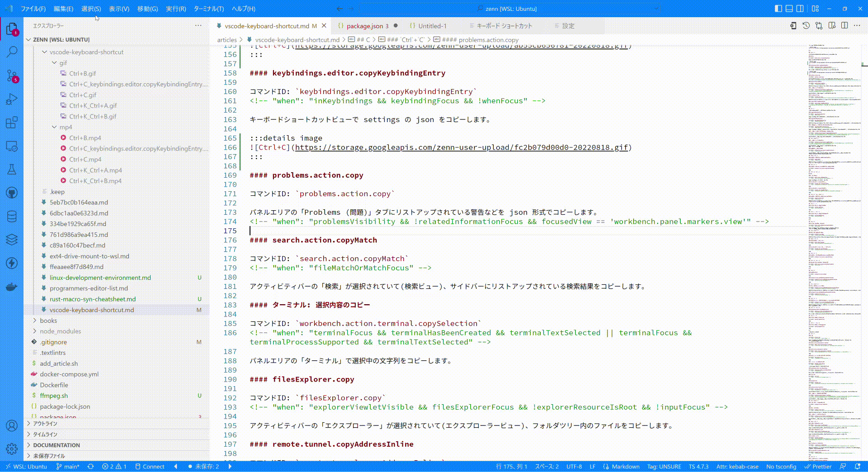
Task: Close vscode-keyboard-shortcut.md tab
Action: pyautogui.click(x=324, y=26)
